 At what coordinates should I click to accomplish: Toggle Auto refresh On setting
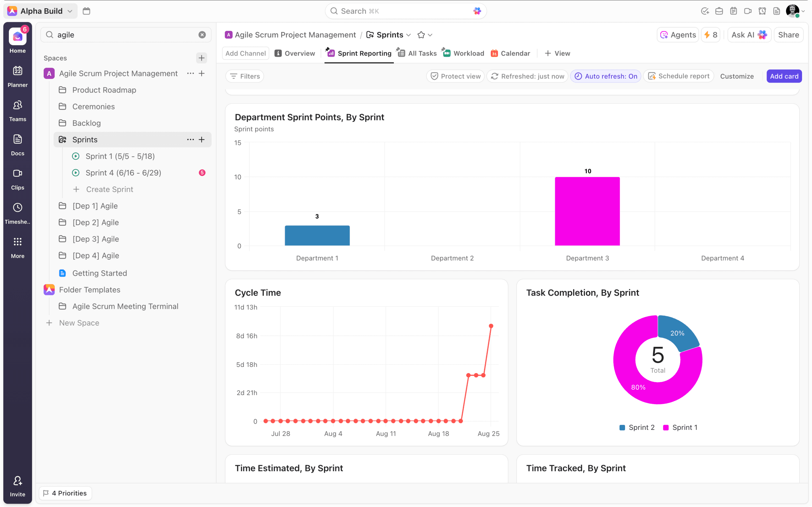click(x=606, y=76)
